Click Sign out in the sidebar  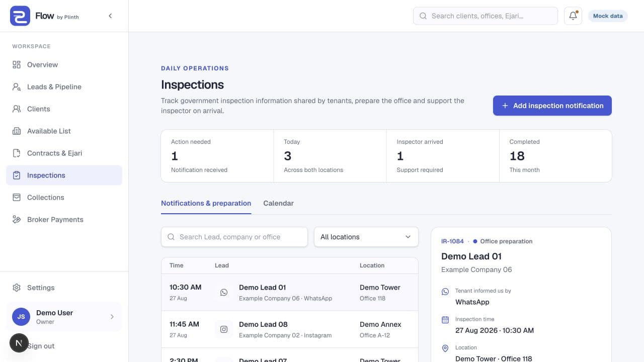pos(41,346)
